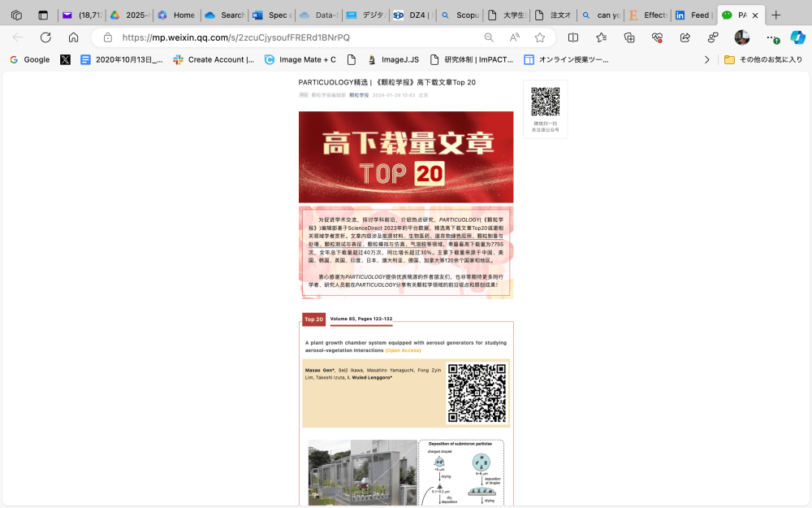Open the browser profile avatar icon
The image size is (812, 508).
742,38
